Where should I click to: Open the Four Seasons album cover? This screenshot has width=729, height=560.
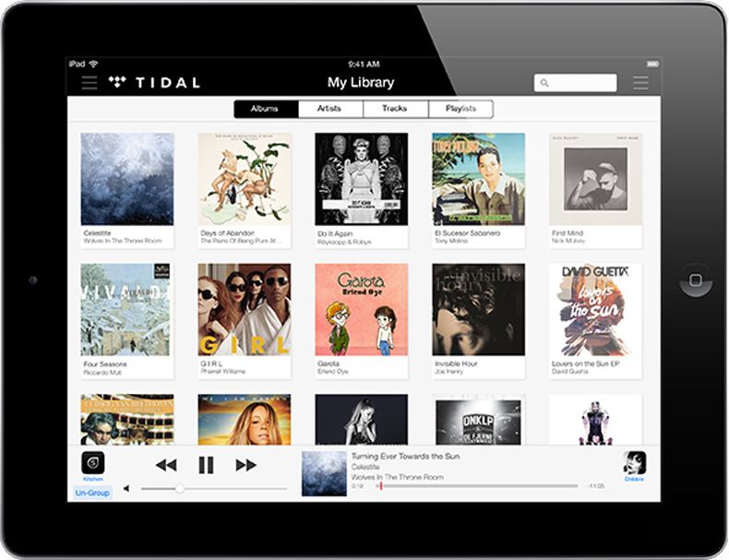[x=127, y=309]
